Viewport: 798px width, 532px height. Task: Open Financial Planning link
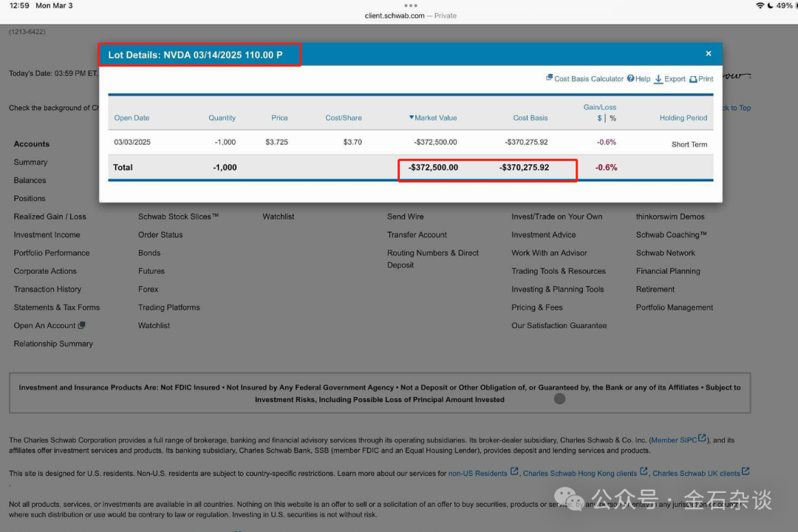[668, 271]
